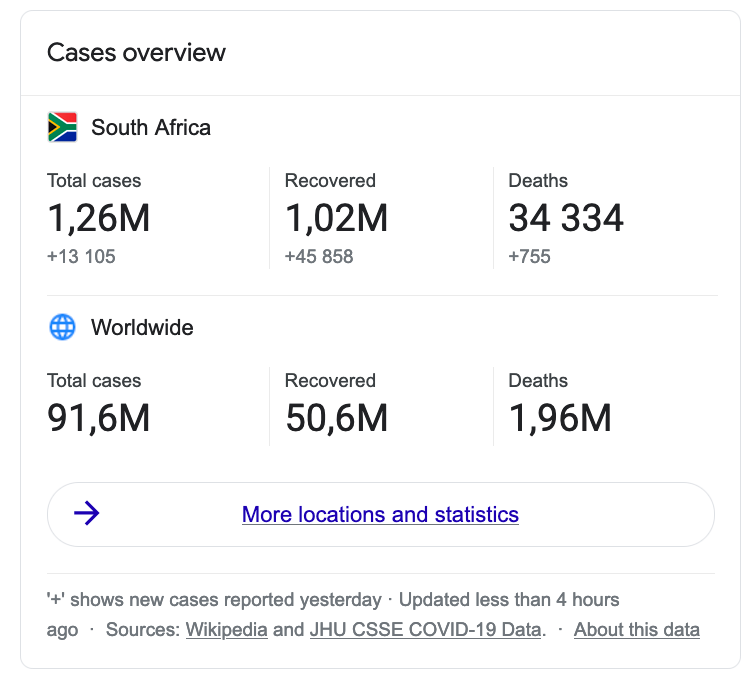Click the blue right arrow icon
Image resolution: width=756 pixels, height=676 pixels.
(87, 514)
